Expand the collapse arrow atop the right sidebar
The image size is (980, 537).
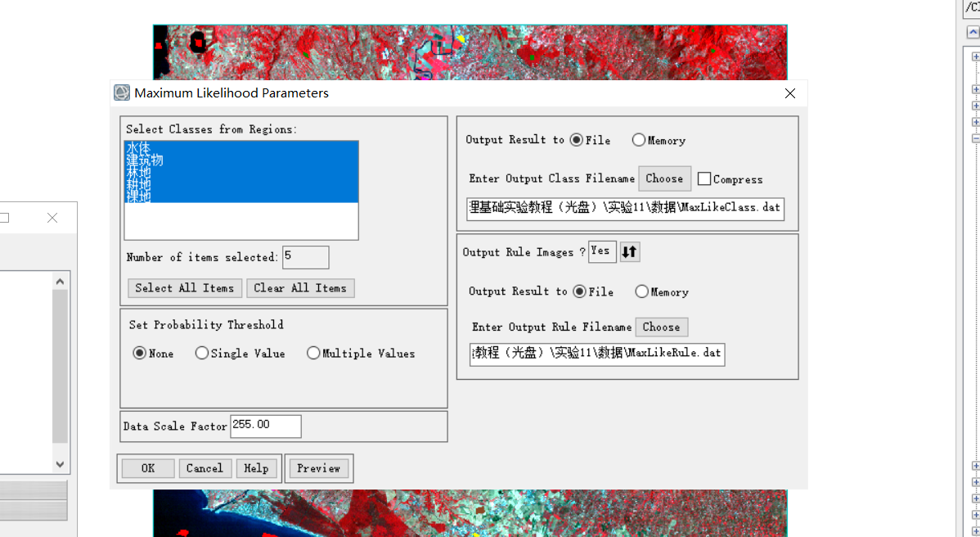[974, 33]
